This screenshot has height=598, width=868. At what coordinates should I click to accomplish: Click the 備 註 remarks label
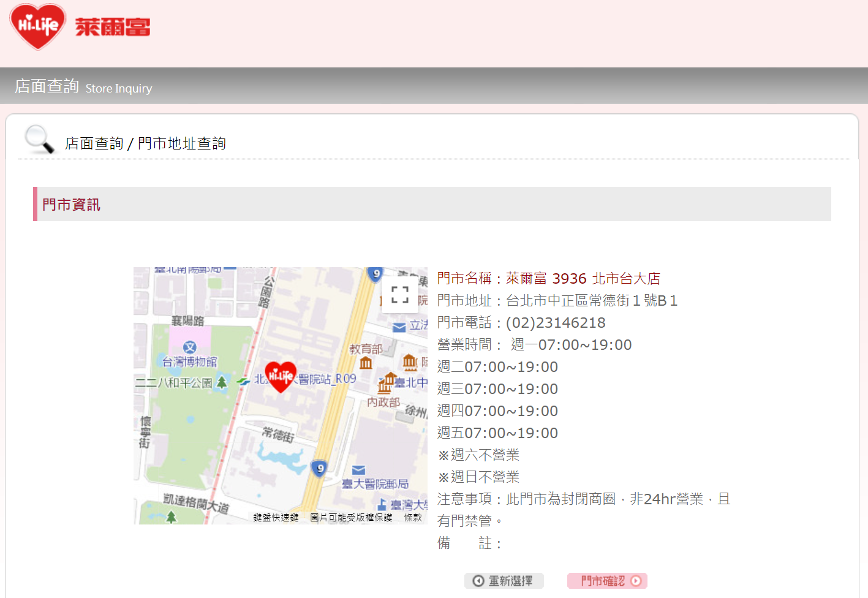pyautogui.click(x=469, y=543)
